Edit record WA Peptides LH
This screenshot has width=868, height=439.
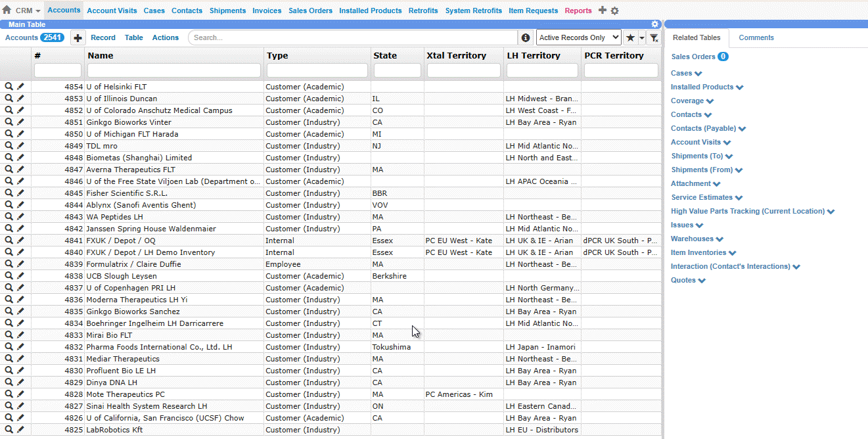coord(20,217)
